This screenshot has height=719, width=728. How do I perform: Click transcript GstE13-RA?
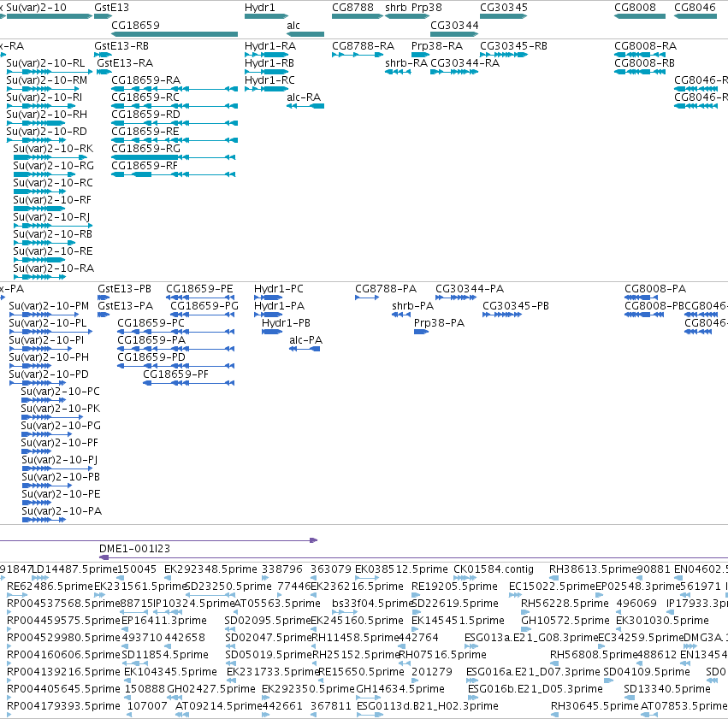coord(104,72)
